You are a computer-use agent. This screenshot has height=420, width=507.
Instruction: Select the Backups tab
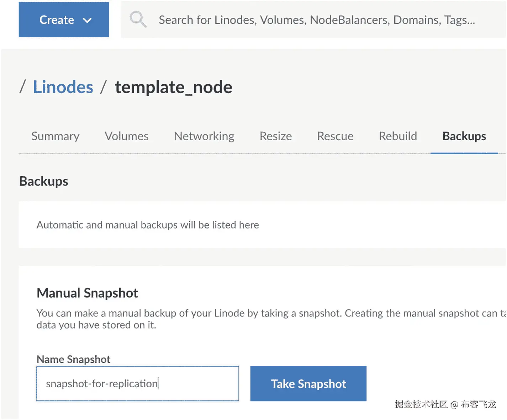pyautogui.click(x=464, y=136)
